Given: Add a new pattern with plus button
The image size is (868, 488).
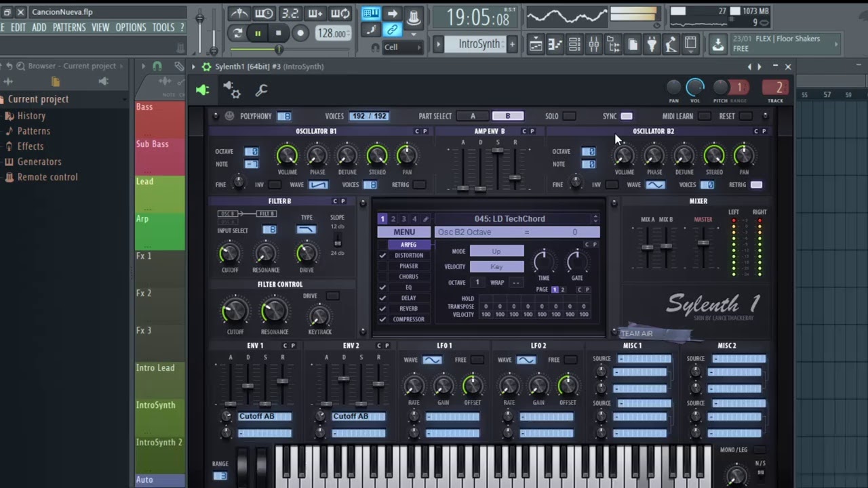Looking at the screenshot, I should 512,44.
